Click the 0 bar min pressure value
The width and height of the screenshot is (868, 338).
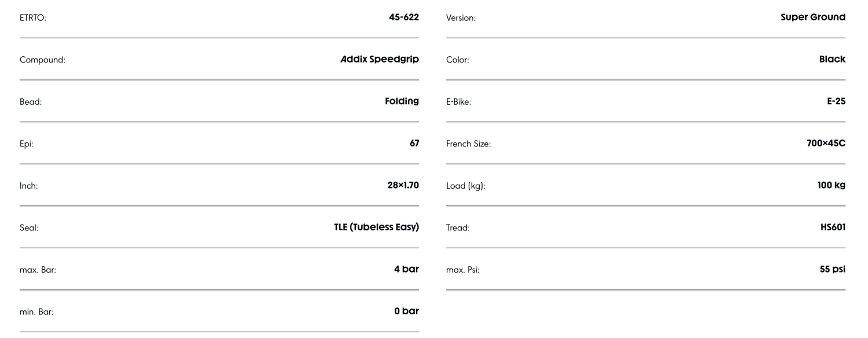(406, 311)
